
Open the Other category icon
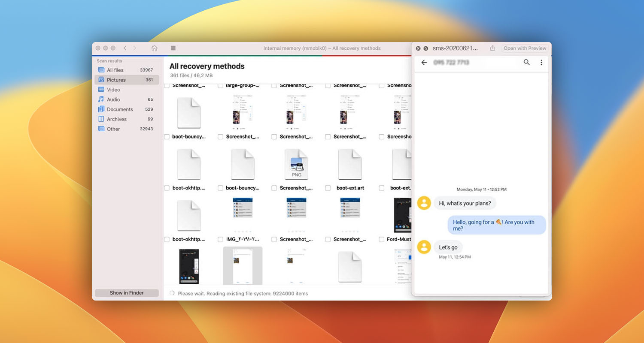(x=101, y=129)
